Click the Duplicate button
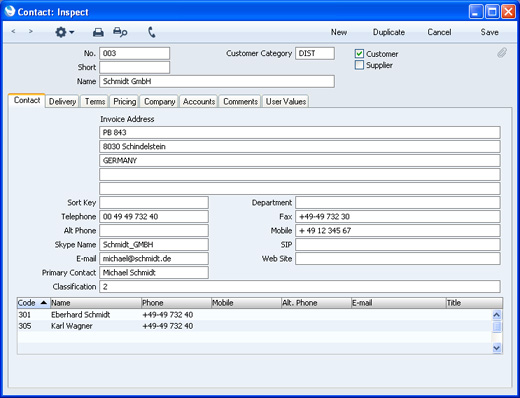 [389, 32]
